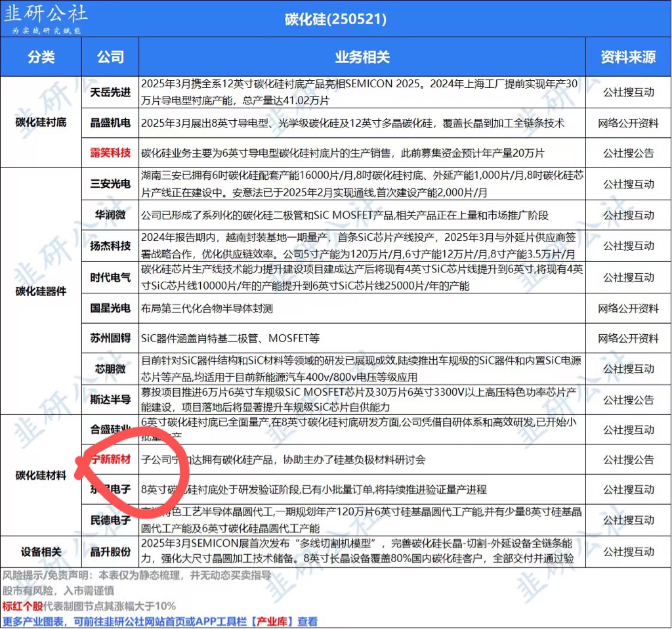Select the red-highlighted company 露笑科技

110,152
